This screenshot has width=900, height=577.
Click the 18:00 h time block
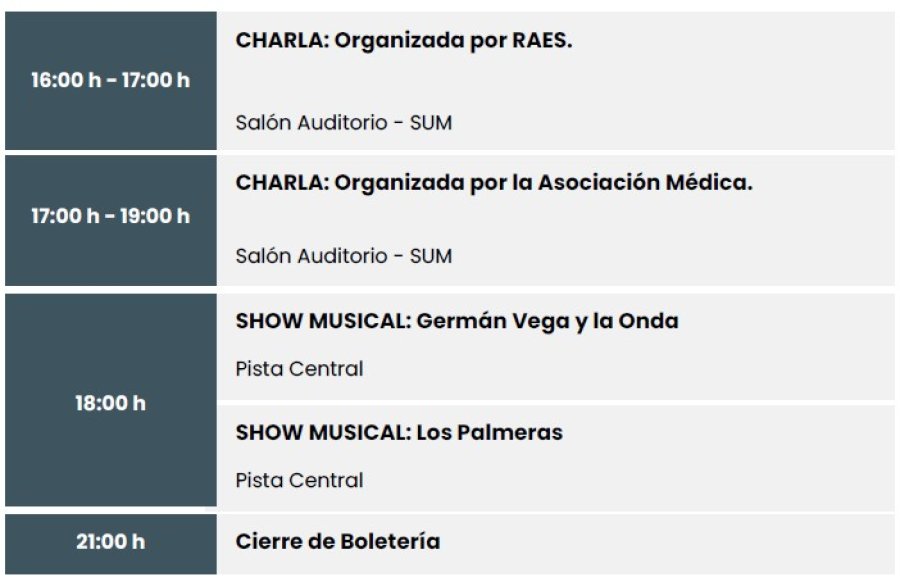click(111, 400)
